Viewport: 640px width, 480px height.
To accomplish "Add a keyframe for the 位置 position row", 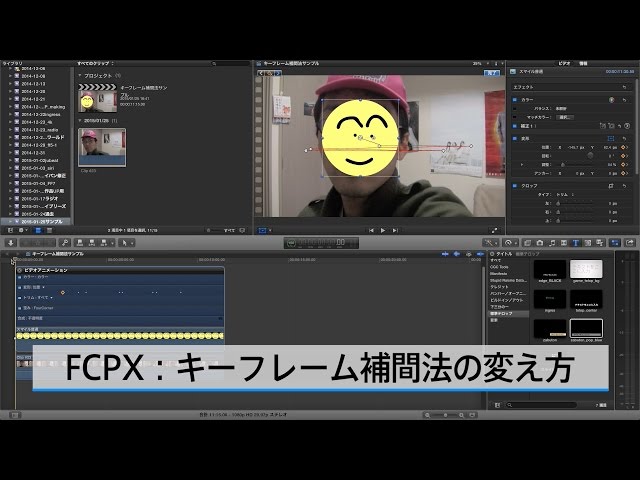I will point(623,147).
